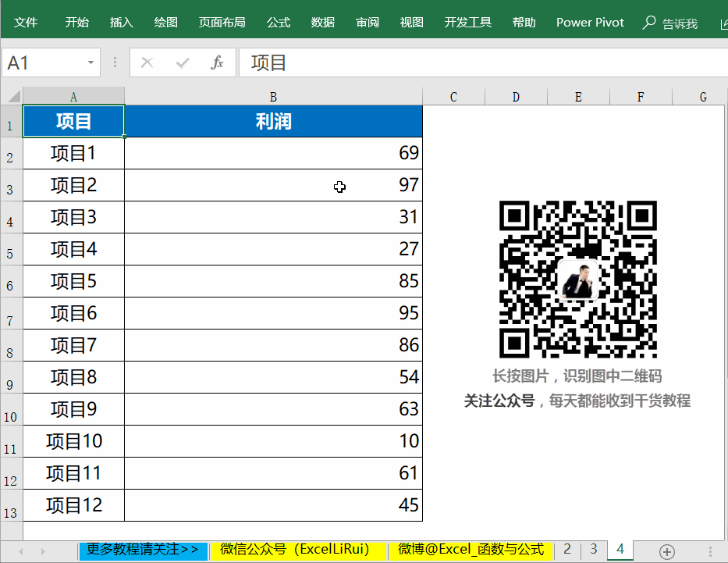The height and width of the screenshot is (563, 728).
Task: Click the 利润 header cell
Action: click(x=273, y=121)
